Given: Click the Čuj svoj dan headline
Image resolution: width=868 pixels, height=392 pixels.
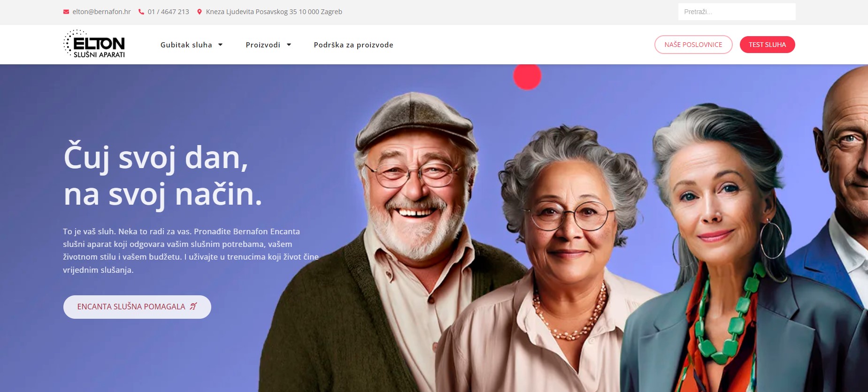Looking at the screenshot, I should (x=162, y=176).
